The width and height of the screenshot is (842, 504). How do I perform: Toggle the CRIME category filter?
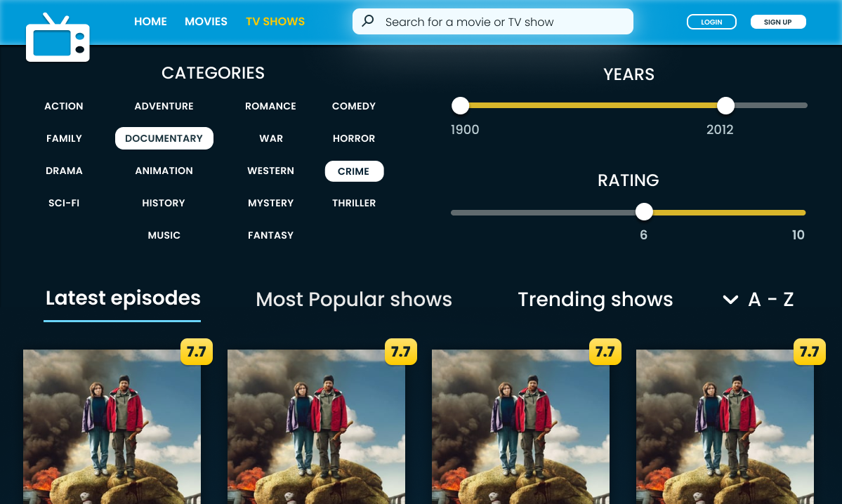[354, 171]
